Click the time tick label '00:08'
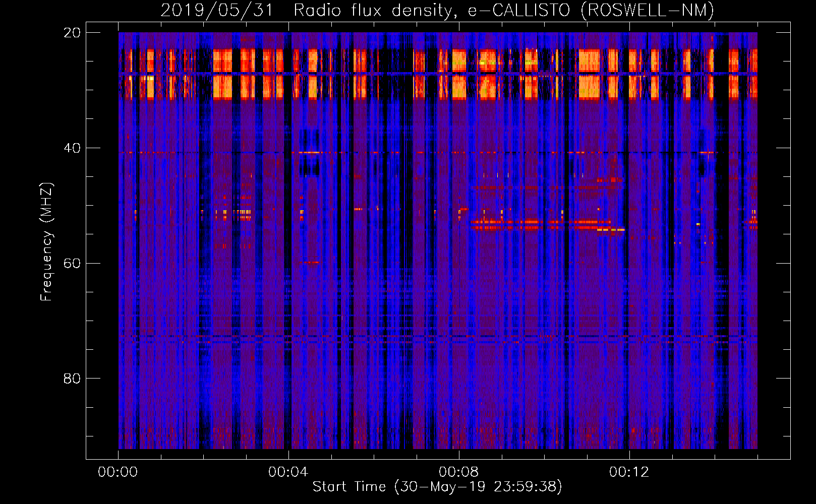 pyautogui.click(x=458, y=472)
